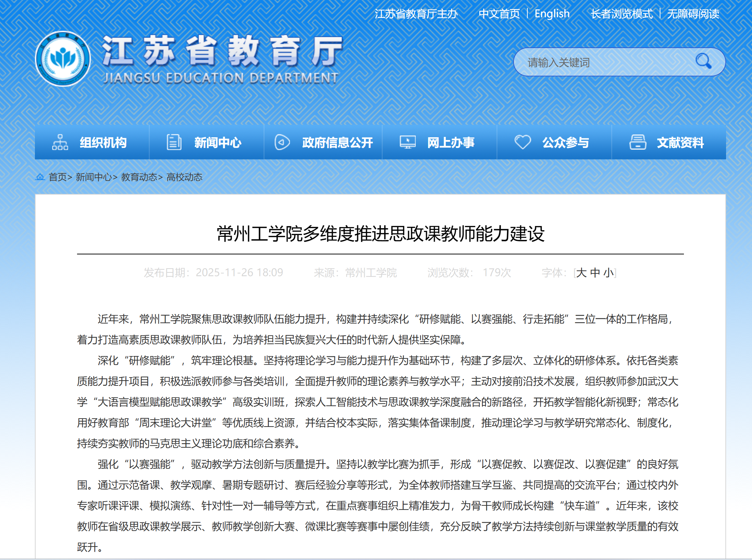Open 无障碍阅读 accessibility reading

(x=693, y=14)
